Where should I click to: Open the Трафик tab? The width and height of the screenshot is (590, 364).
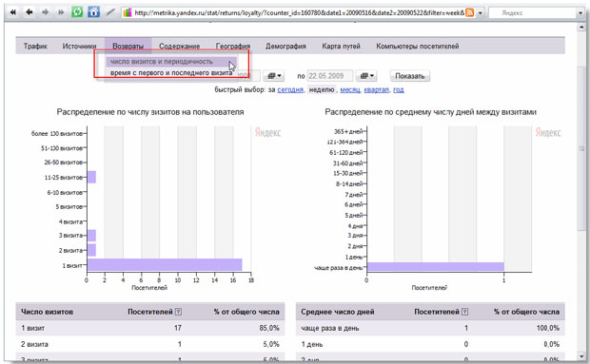coord(35,47)
